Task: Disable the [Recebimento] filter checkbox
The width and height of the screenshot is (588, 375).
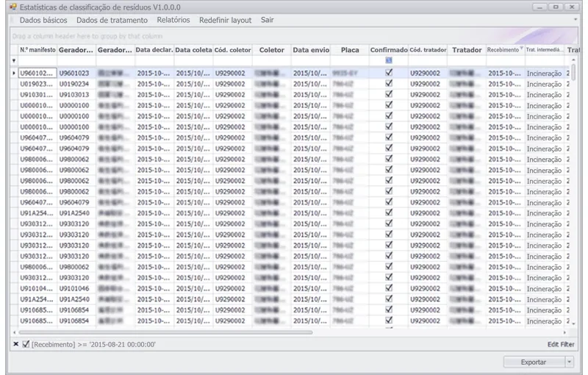Action: (x=26, y=344)
